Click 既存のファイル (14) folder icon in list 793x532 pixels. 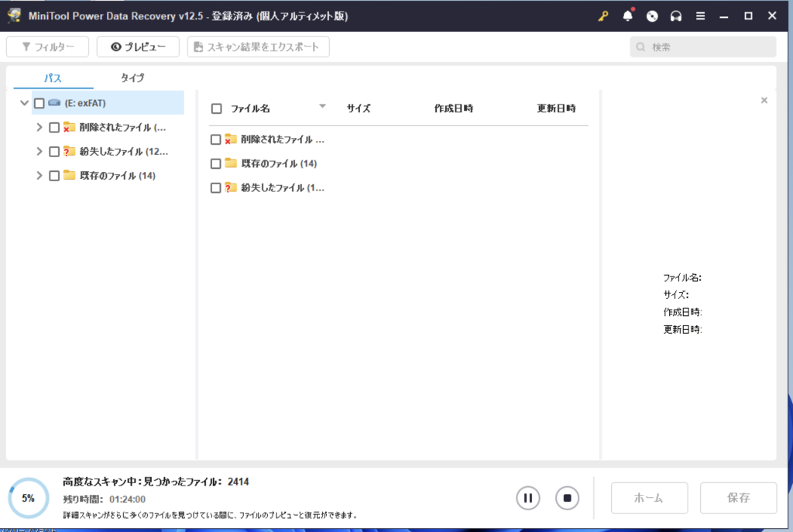pyautogui.click(x=231, y=163)
